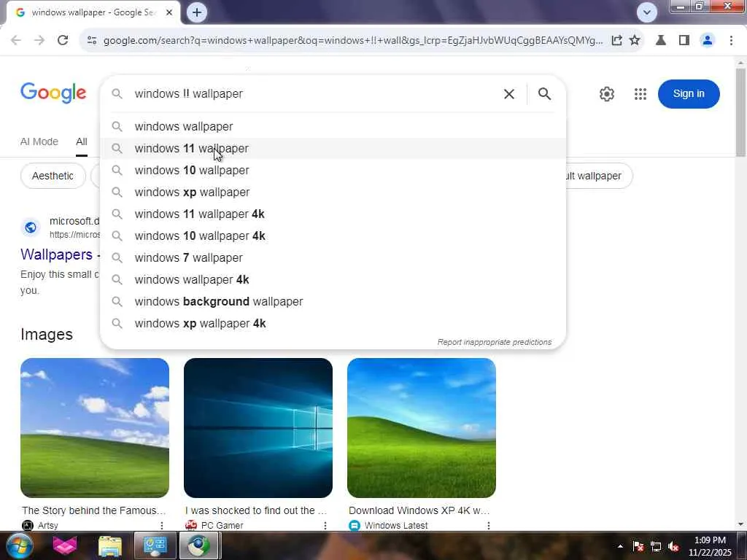
Task: Open Google quick settings gear
Action: (x=606, y=94)
